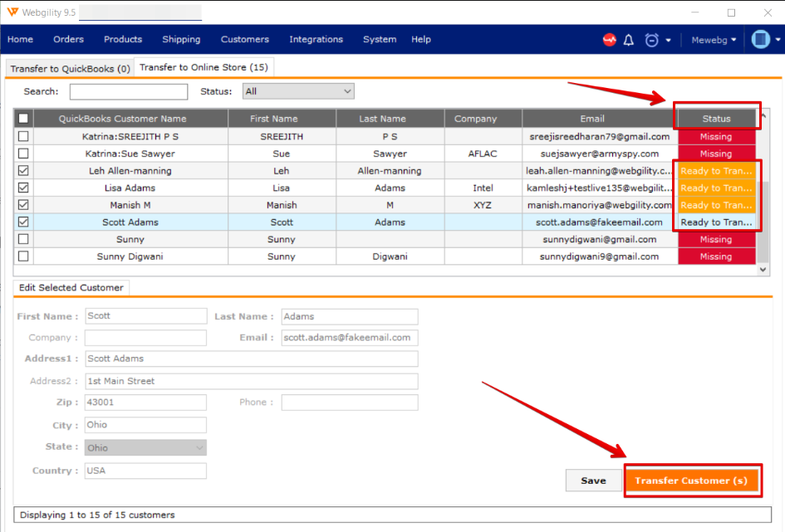Click the empty Phone field

(350, 403)
